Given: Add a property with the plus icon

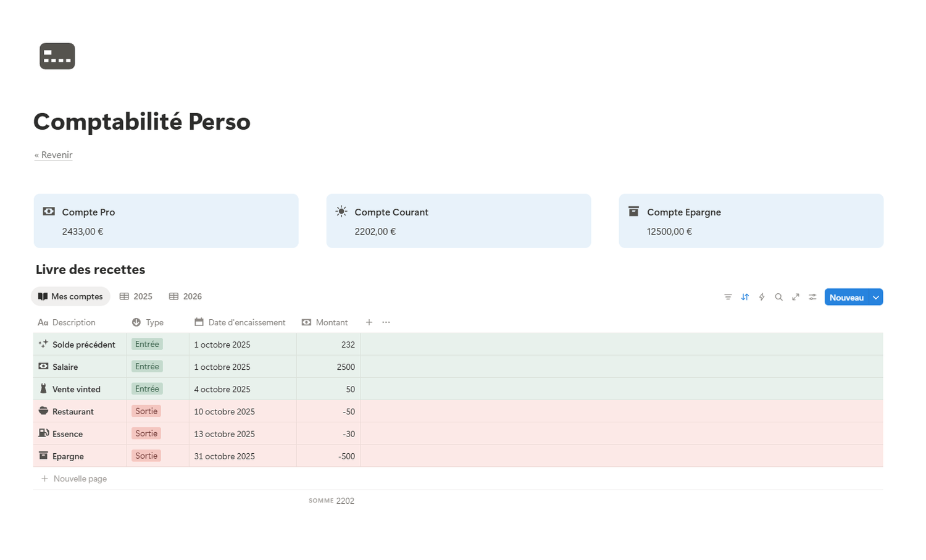Looking at the screenshot, I should click(x=369, y=322).
